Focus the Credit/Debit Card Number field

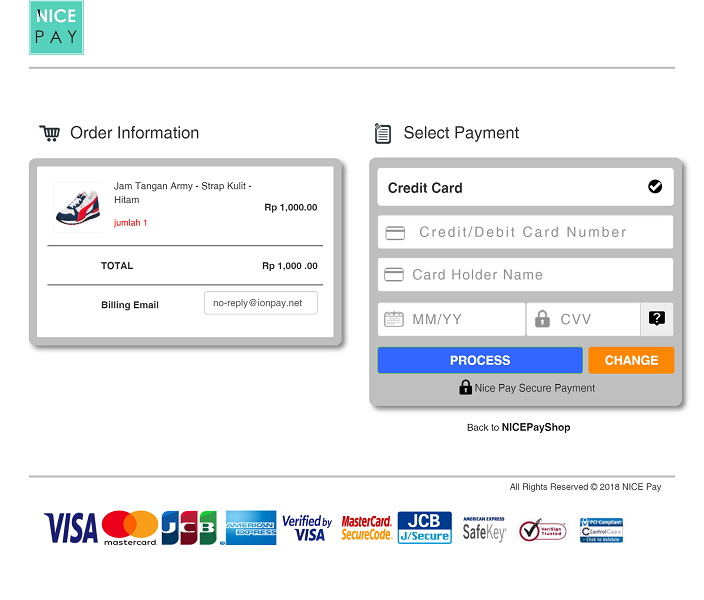tap(525, 232)
